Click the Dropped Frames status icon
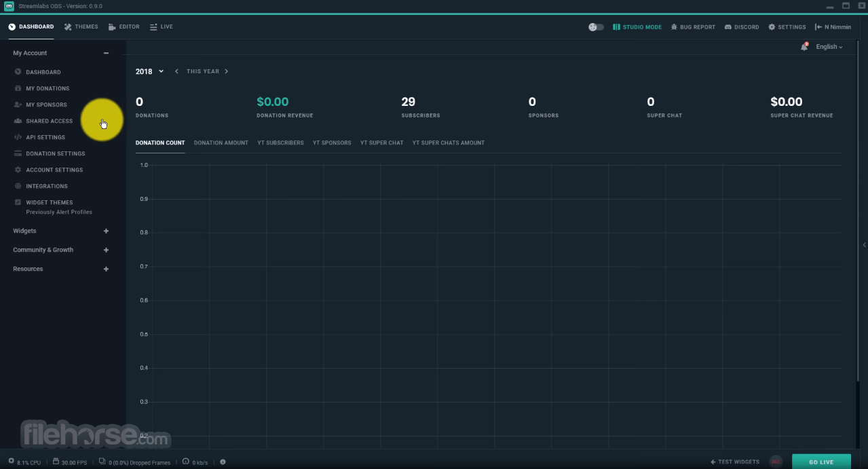The height and width of the screenshot is (469, 868). (x=102, y=462)
